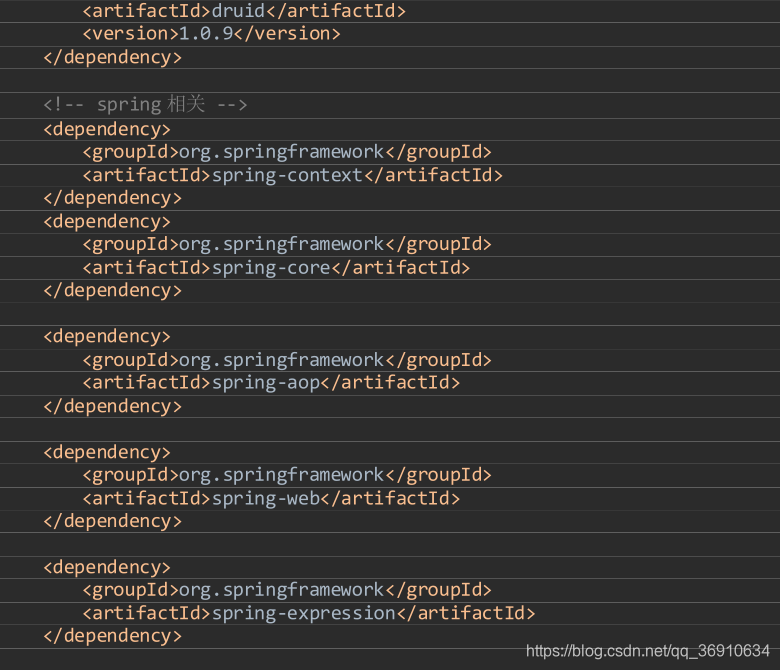Image resolution: width=780 pixels, height=670 pixels.
Task: Click the 'spring 相关' XML comment
Action: pyautogui.click(x=145, y=104)
